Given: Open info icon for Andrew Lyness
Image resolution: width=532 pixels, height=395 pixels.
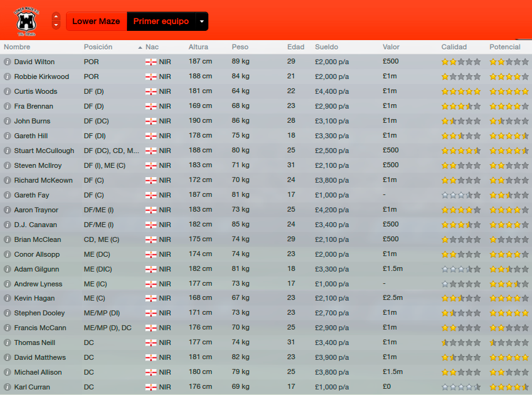Looking at the screenshot, I should point(7,284).
